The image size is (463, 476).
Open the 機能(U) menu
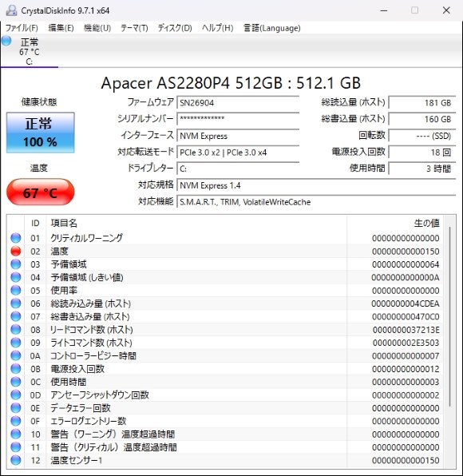pos(97,28)
